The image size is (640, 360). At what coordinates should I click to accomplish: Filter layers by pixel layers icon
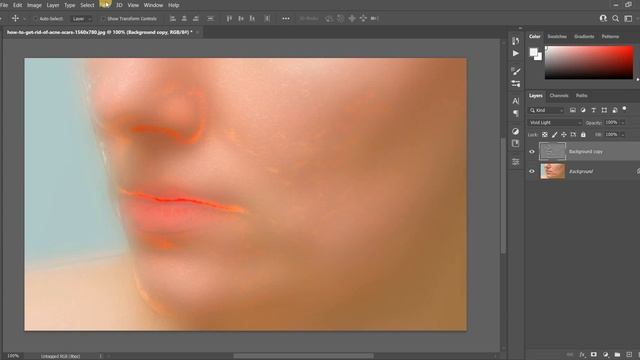click(x=573, y=110)
